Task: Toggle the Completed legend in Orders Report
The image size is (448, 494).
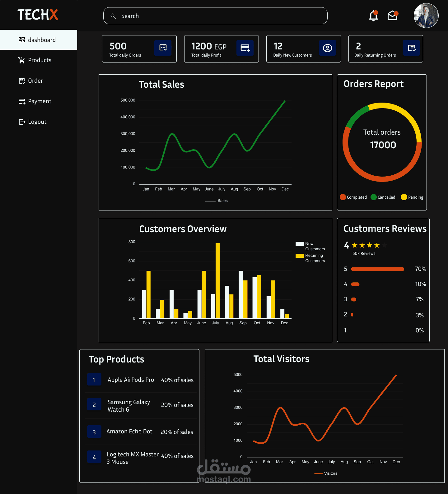Action: point(353,197)
